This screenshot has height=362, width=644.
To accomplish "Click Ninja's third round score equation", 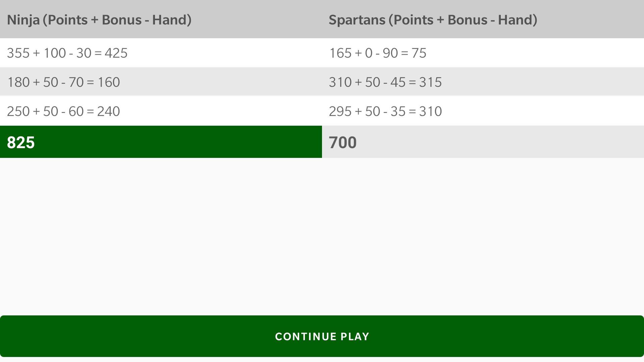I will [x=63, y=111].
